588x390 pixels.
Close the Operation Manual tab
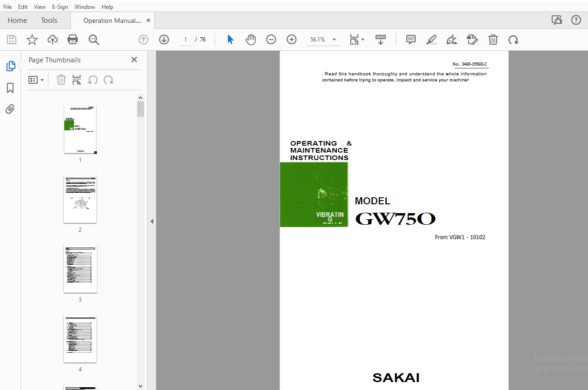[148, 20]
